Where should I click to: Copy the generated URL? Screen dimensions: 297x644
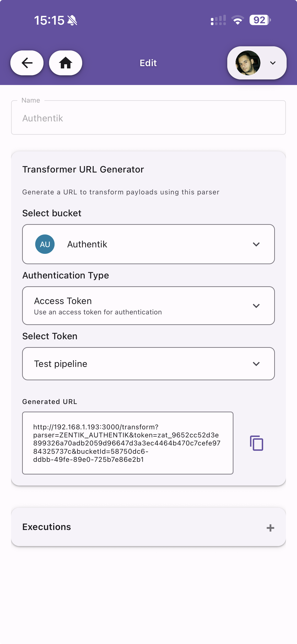point(256,443)
